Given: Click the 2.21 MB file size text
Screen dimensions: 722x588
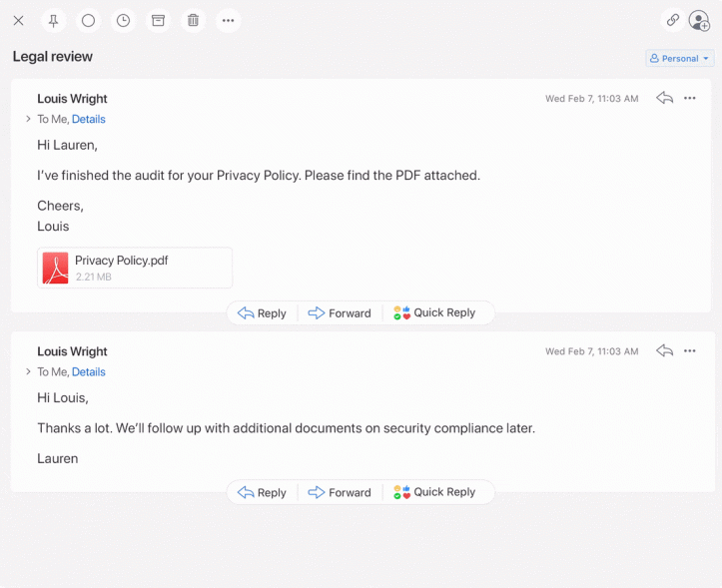Looking at the screenshot, I should [x=94, y=277].
